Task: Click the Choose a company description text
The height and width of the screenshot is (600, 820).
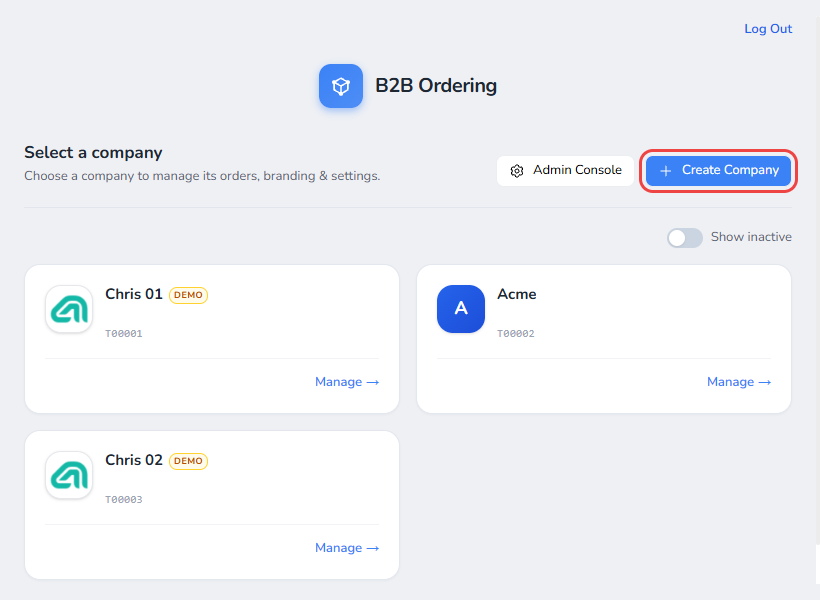Action: tap(202, 176)
